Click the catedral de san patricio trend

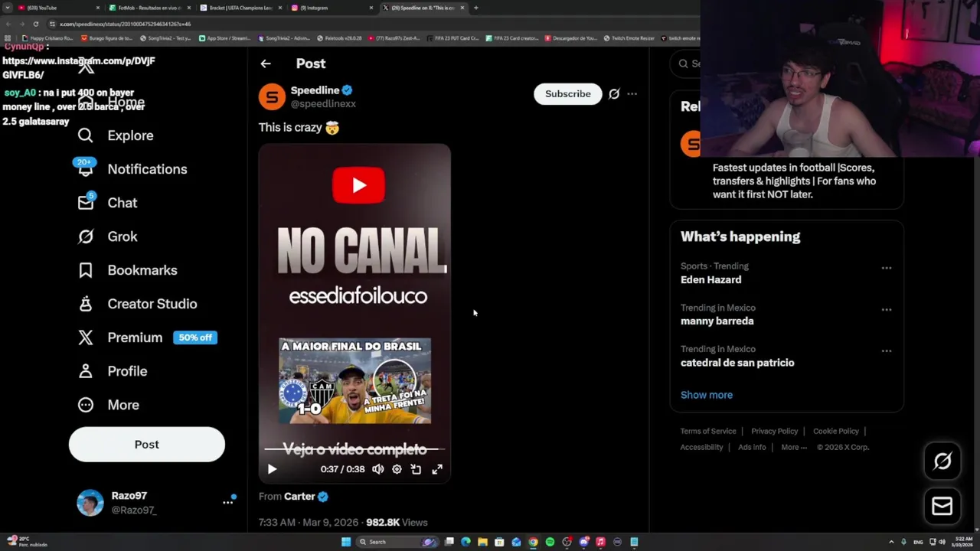point(737,363)
